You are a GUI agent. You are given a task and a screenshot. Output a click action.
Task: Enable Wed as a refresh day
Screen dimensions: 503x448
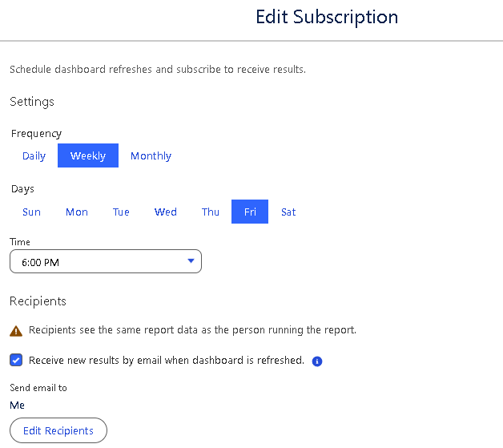tap(166, 212)
